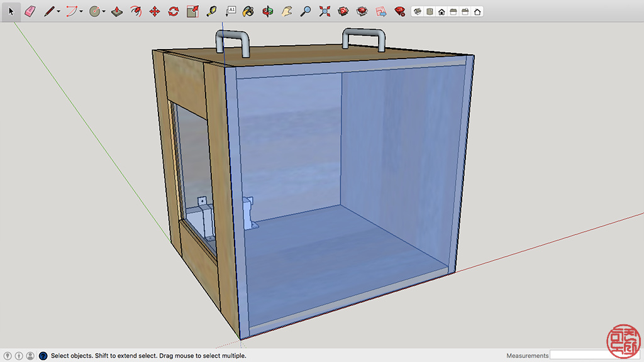The width and height of the screenshot is (644, 362).
Task: Select the Scale tool
Action: pos(192,11)
